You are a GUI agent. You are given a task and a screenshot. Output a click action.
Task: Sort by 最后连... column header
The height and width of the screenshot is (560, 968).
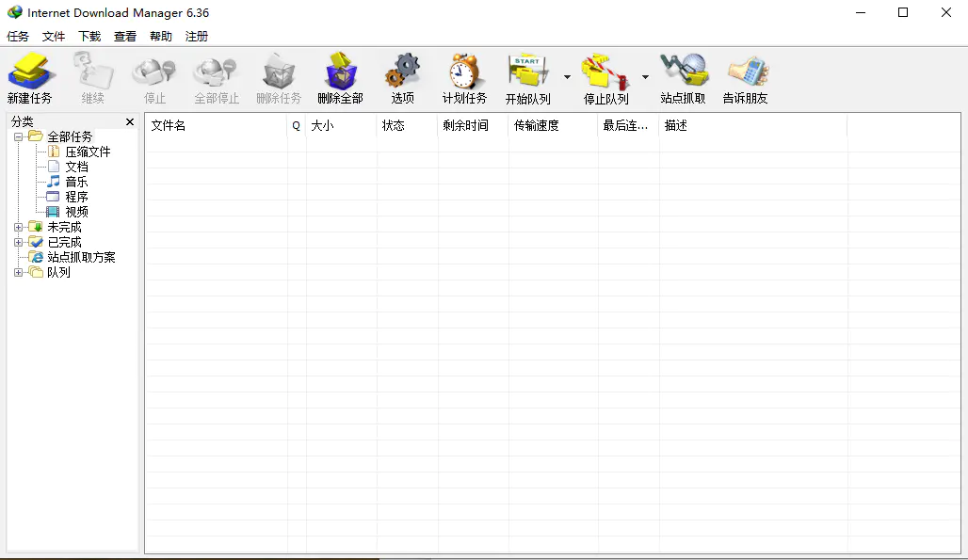(628, 126)
